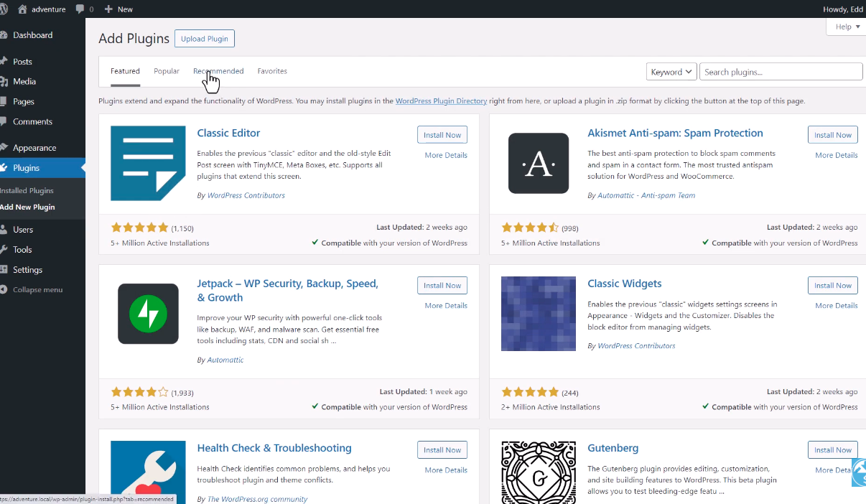
Task: Install the Classic Editor plugin
Action: point(442,135)
